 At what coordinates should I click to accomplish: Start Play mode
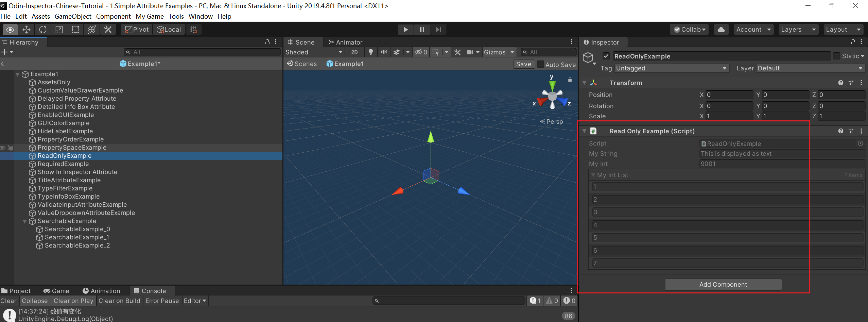[x=405, y=30]
